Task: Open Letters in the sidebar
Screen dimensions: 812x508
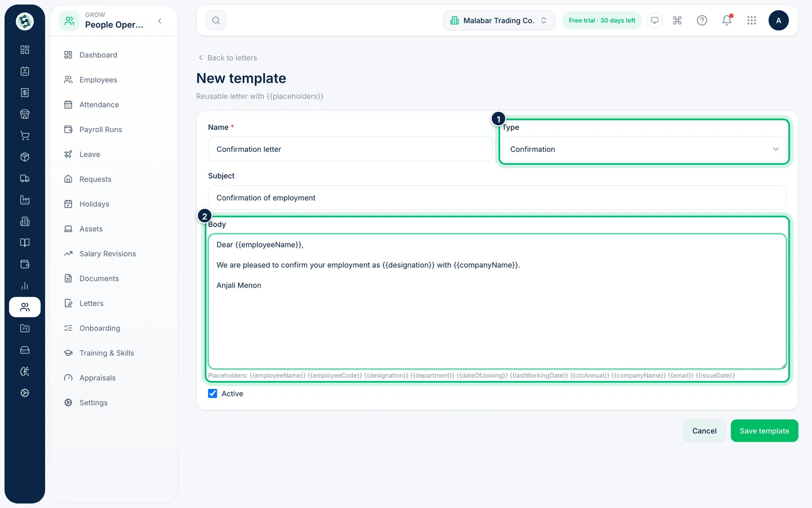Action: (x=114, y=303)
